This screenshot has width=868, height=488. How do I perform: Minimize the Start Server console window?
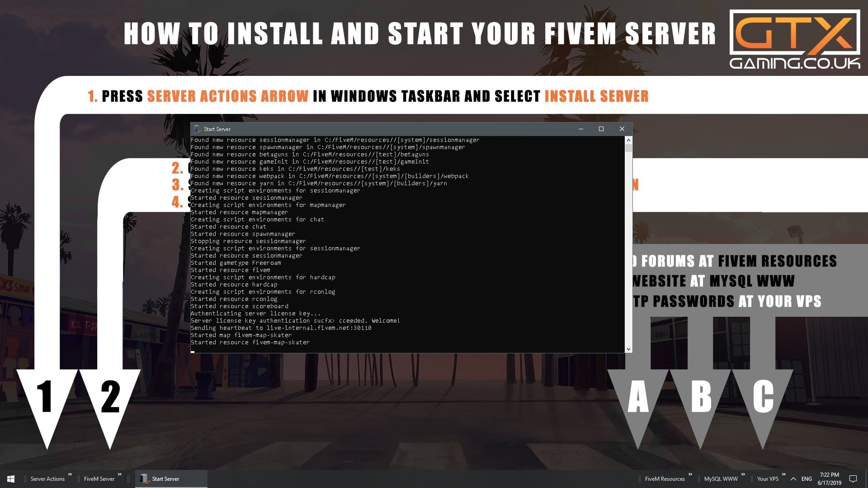click(581, 129)
